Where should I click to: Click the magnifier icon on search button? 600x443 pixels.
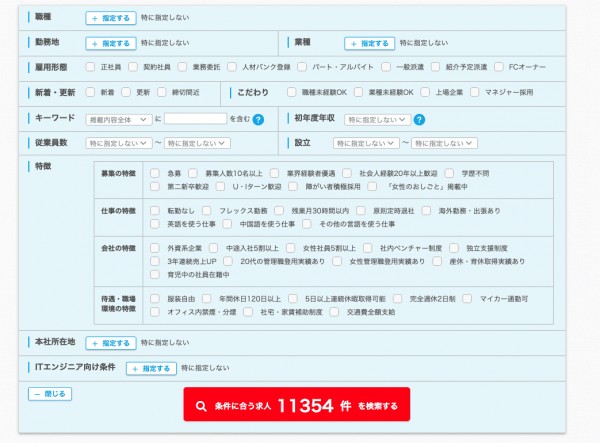[x=200, y=406]
